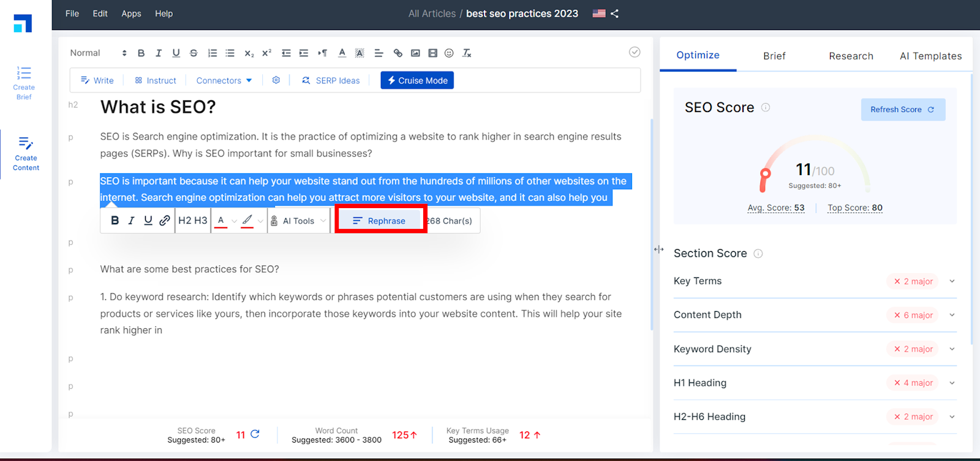980x461 pixels.
Task: Click the Section Score info icon
Action: 758,253
